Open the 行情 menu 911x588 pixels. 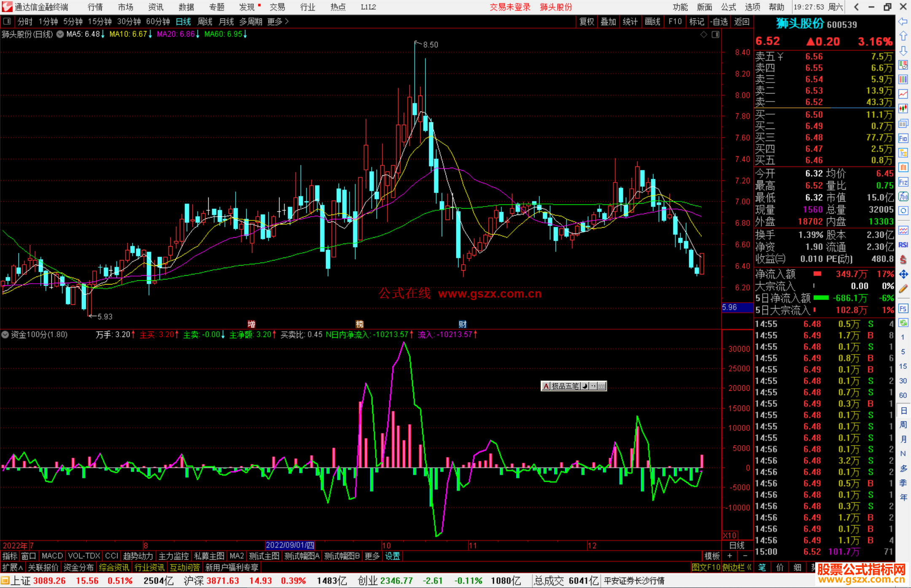click(95, 7)
